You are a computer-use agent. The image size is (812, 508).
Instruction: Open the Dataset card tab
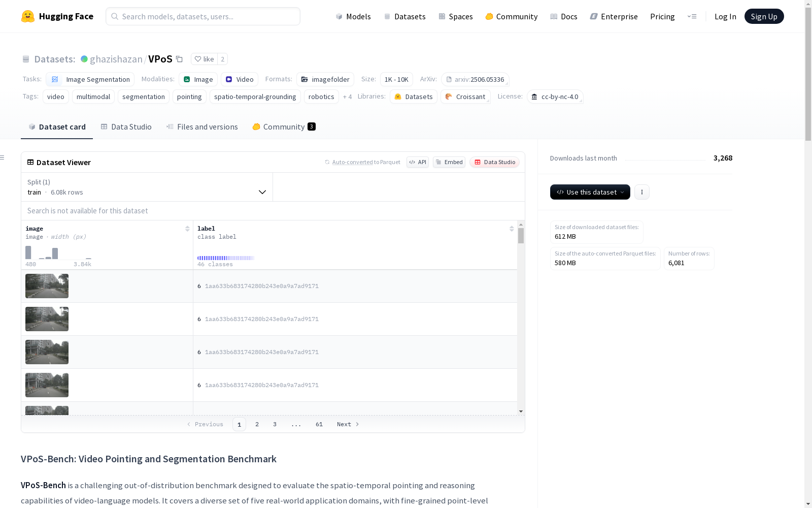click(57, 127)
